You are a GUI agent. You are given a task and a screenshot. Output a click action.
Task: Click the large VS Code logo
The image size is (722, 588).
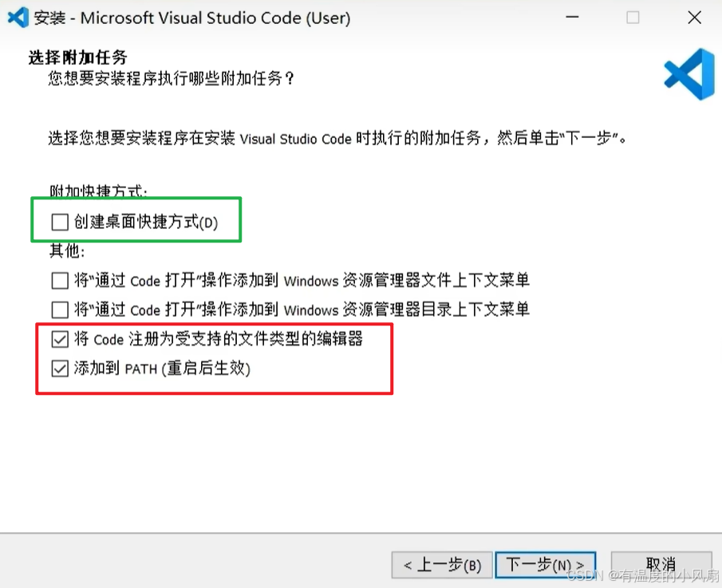tap(689, 74)
